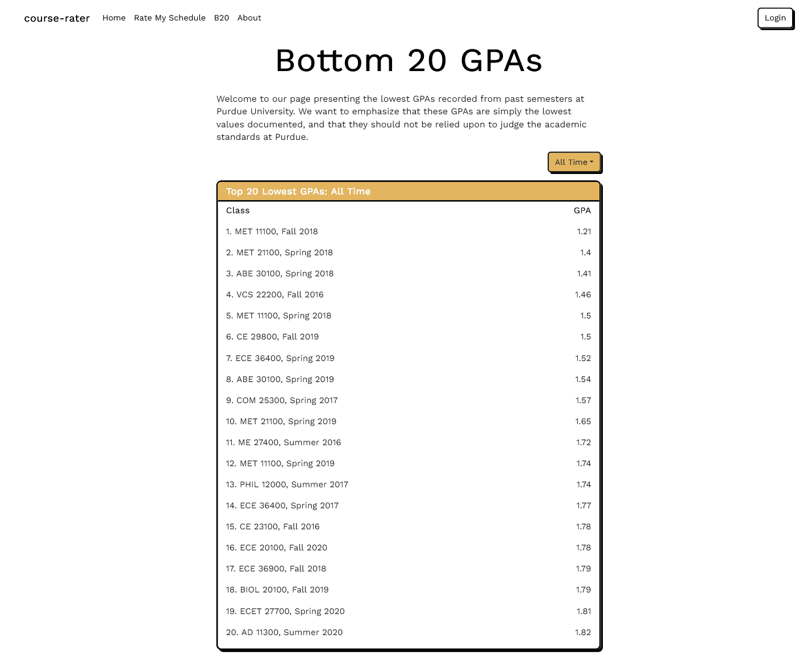Image resolution: width=812 pixels, height=655 pixels.
Task: Select row CE 23100, Fall 2016
Action: click(409, 527)
